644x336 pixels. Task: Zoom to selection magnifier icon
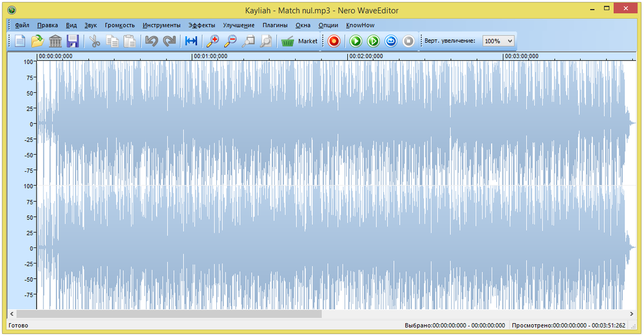[248, 41]
